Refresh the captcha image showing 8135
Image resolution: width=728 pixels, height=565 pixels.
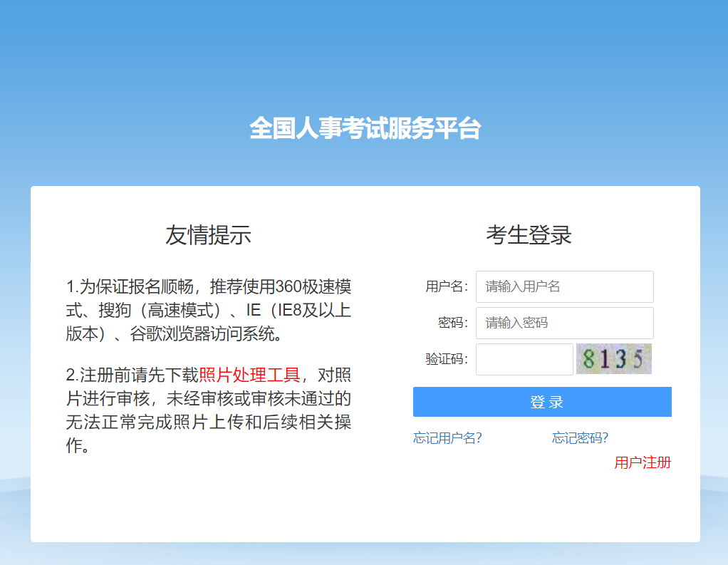614,358
